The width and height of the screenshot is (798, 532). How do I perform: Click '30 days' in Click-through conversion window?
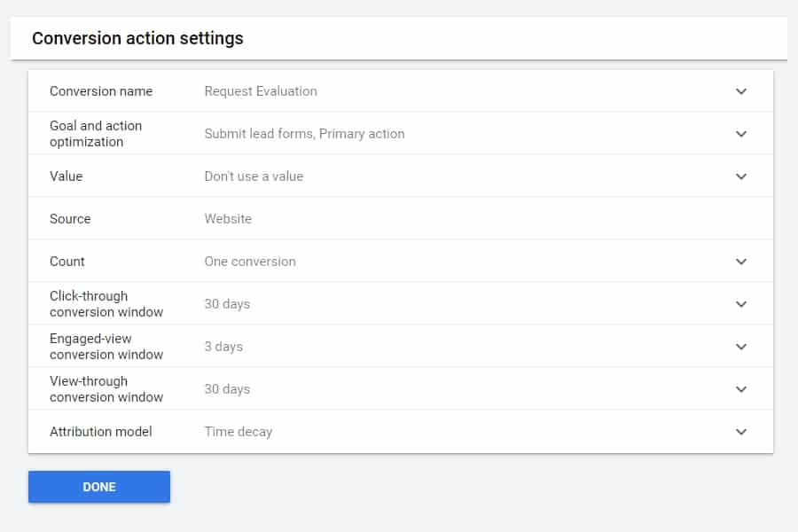click(227, 304)
